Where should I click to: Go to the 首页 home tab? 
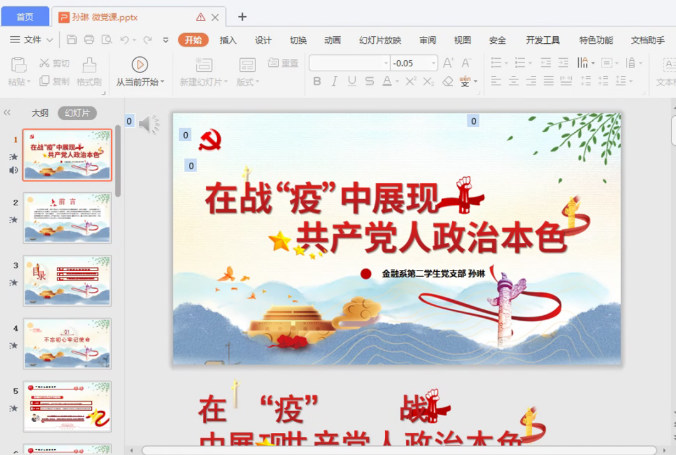pyautogui.click(x=24, y=16)
